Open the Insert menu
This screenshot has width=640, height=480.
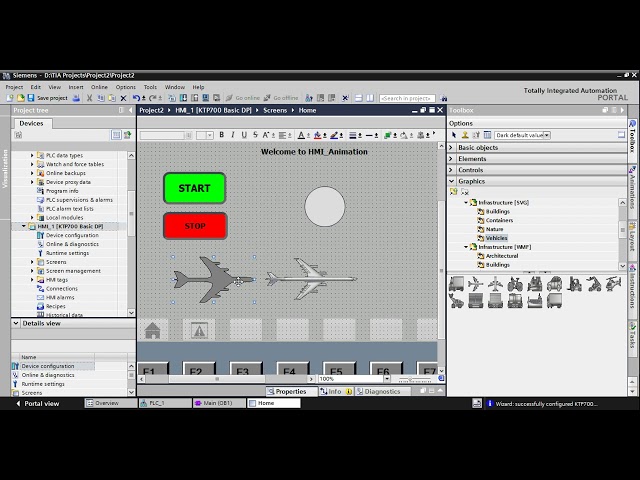76,87
